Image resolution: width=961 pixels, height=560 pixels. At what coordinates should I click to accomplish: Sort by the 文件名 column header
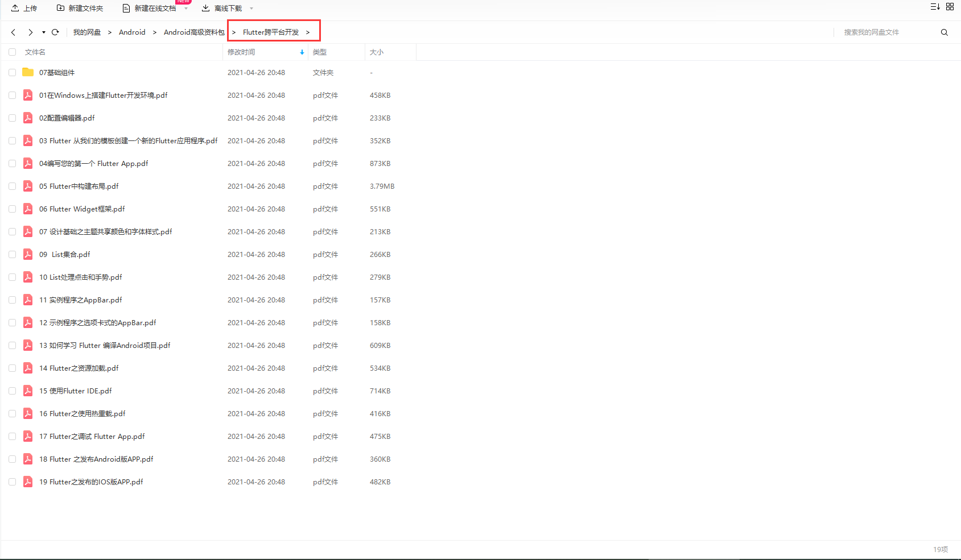35,52
